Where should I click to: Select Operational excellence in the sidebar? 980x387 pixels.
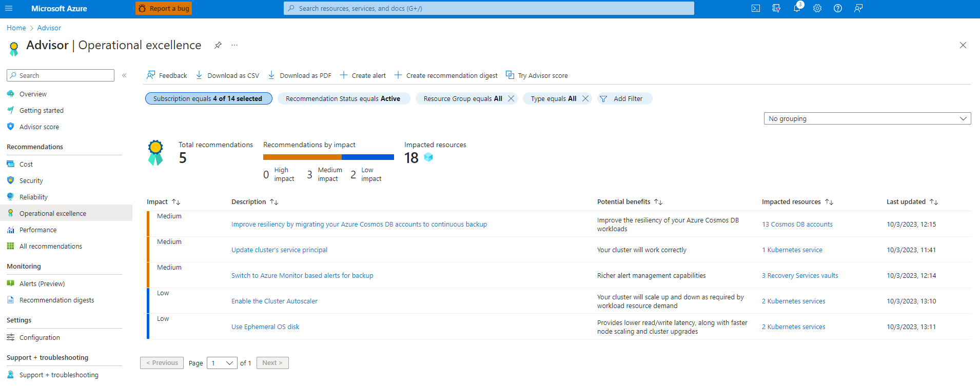point(66,213)
